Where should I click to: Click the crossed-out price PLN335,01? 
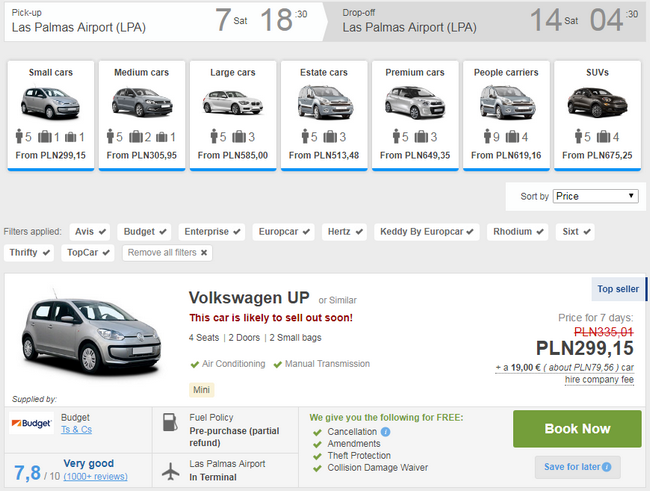point(604,332)
